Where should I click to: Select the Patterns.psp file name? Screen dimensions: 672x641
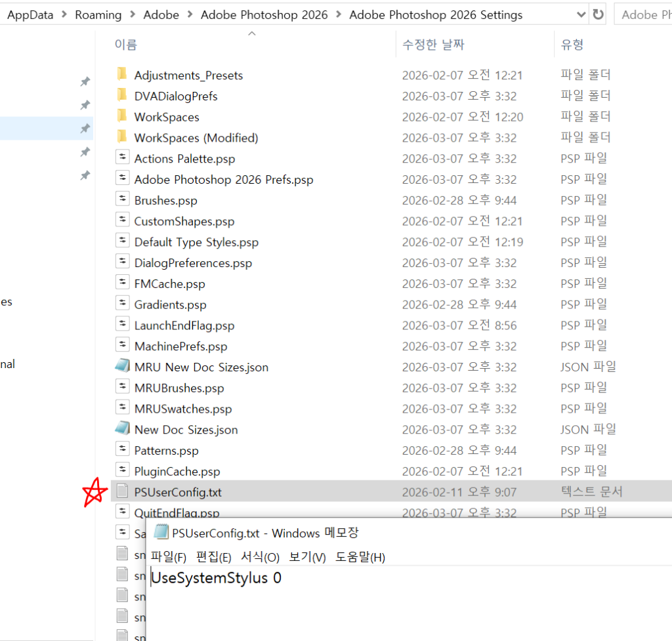click(x=166, y=451)
